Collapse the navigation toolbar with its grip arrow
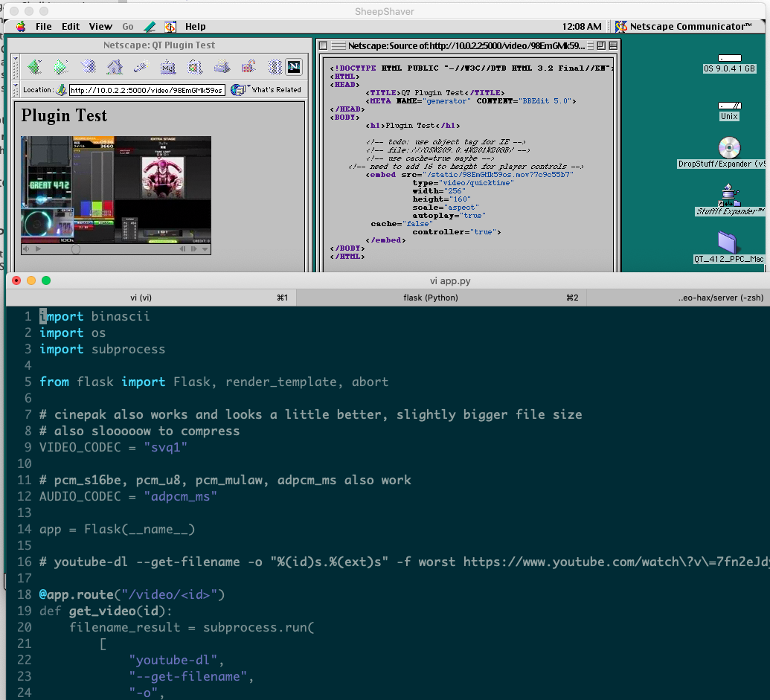 point(16,67)
